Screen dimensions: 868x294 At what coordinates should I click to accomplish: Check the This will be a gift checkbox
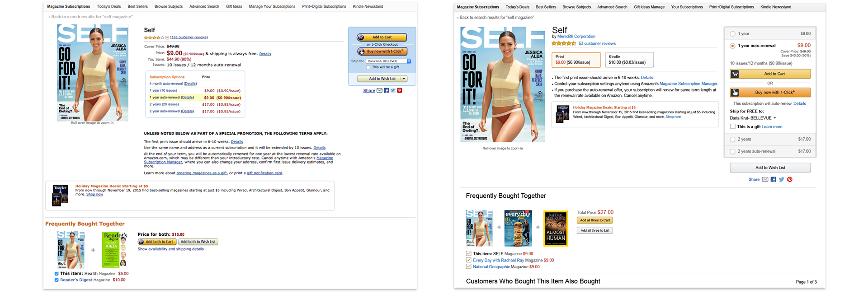pyautogui.click(x=368, y=67)
